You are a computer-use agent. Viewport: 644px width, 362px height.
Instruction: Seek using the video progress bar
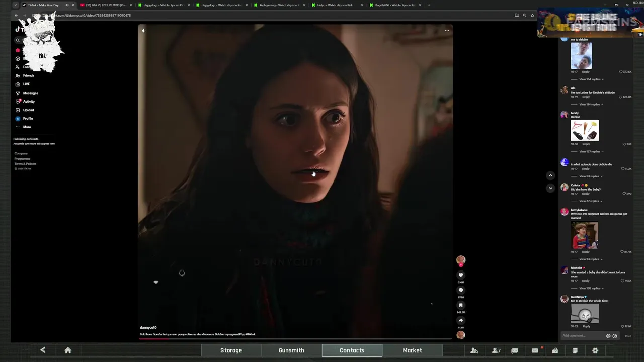(295, 339)
